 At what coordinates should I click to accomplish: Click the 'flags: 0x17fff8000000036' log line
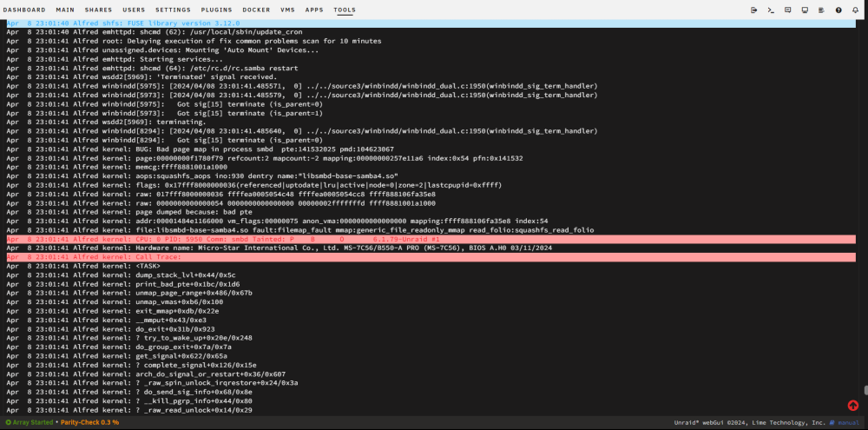(x=254, y=185)
